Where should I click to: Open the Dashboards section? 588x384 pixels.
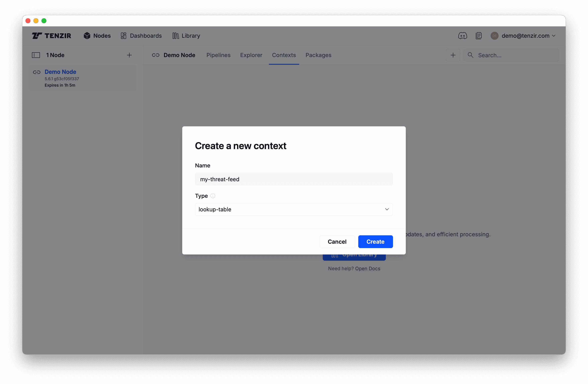[x=141, y=36]
